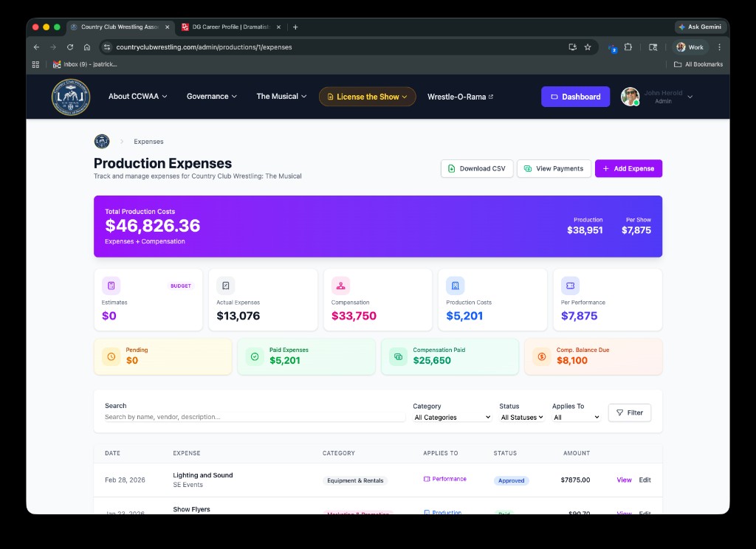Download the expenses as CSV
Screen dimensions: 756x549
click(476, 168)
